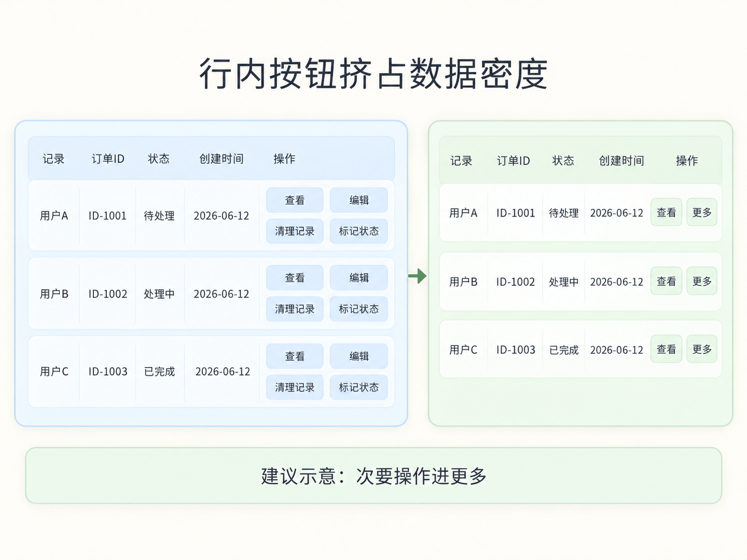Choose 清理记录 in the 用户B row

click(295, 309)
